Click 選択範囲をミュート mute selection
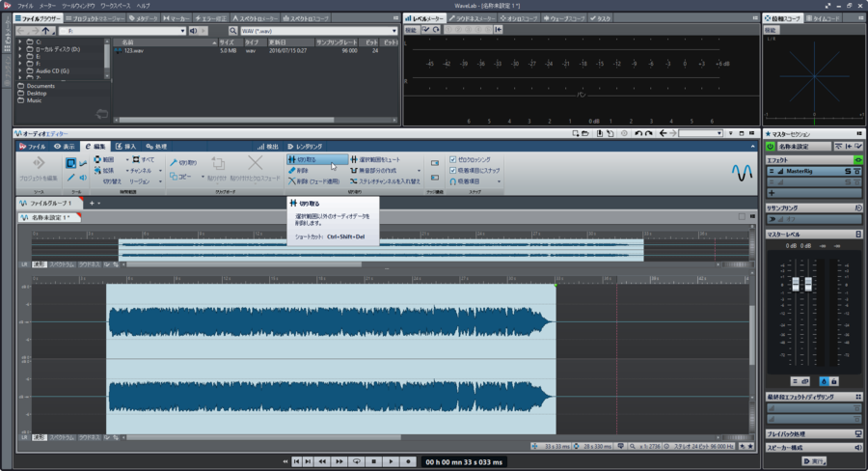868x471 pixels. pos(375,159)
